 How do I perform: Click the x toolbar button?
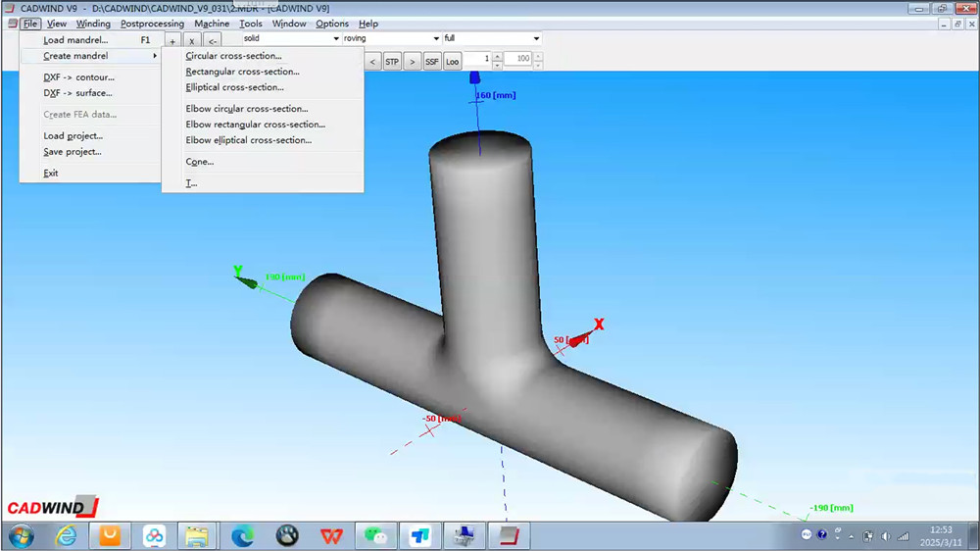[192, 40]
